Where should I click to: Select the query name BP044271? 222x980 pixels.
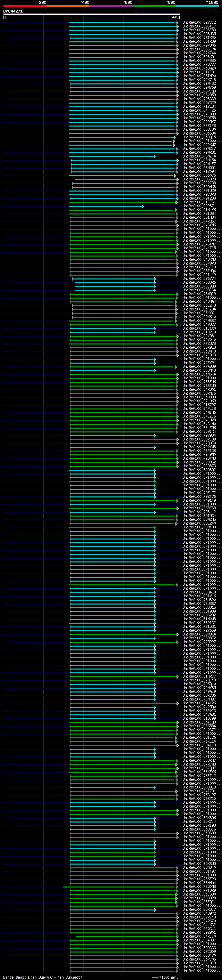tap(13, 11)
